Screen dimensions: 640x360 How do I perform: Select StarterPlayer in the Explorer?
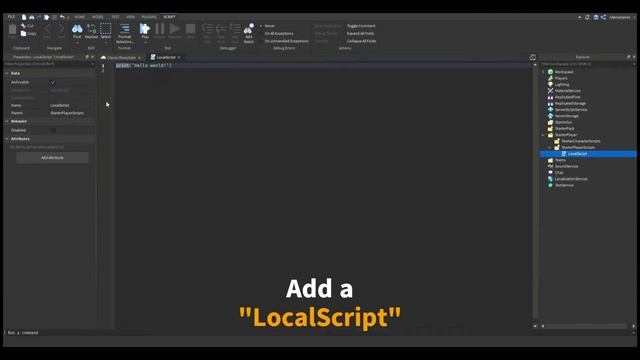(x=565, y=135)
